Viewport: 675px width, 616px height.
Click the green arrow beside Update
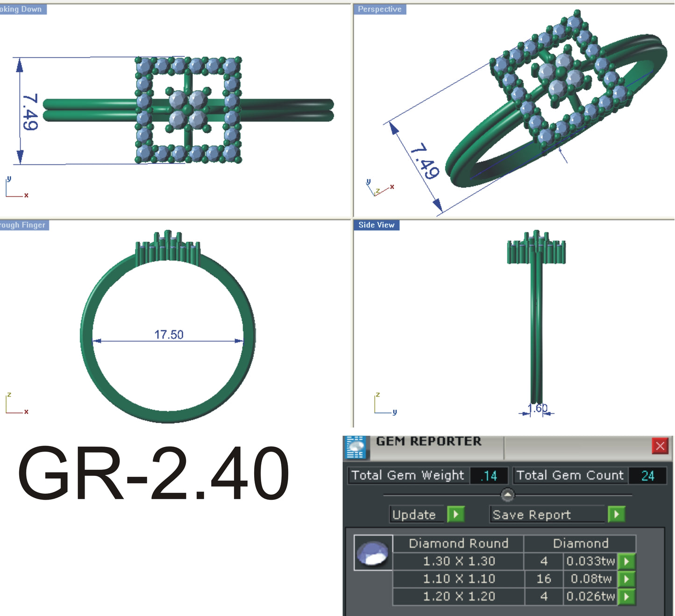click(455, 515)
